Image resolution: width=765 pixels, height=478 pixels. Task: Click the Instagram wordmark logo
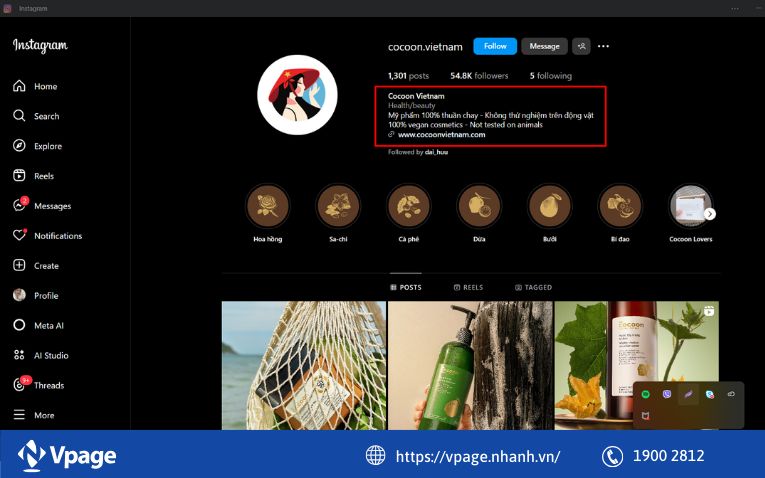[40, 45]
